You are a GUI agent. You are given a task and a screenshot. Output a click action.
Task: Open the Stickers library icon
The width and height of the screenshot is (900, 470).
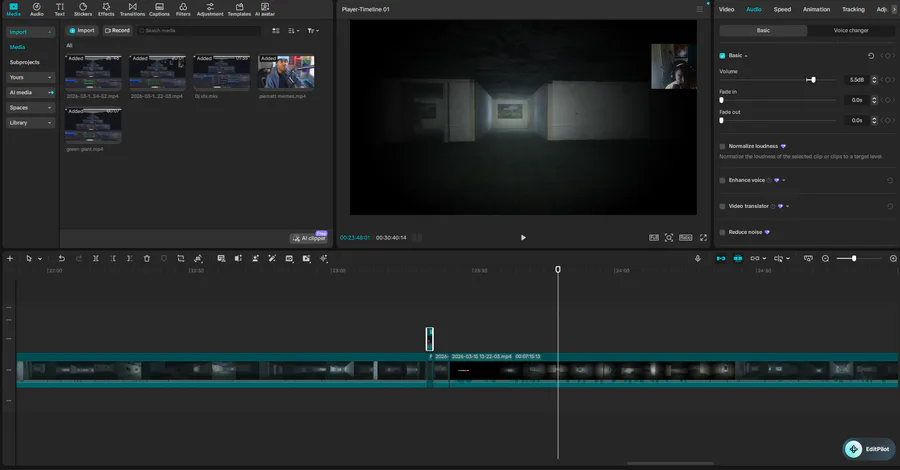(x=82, y=9)
